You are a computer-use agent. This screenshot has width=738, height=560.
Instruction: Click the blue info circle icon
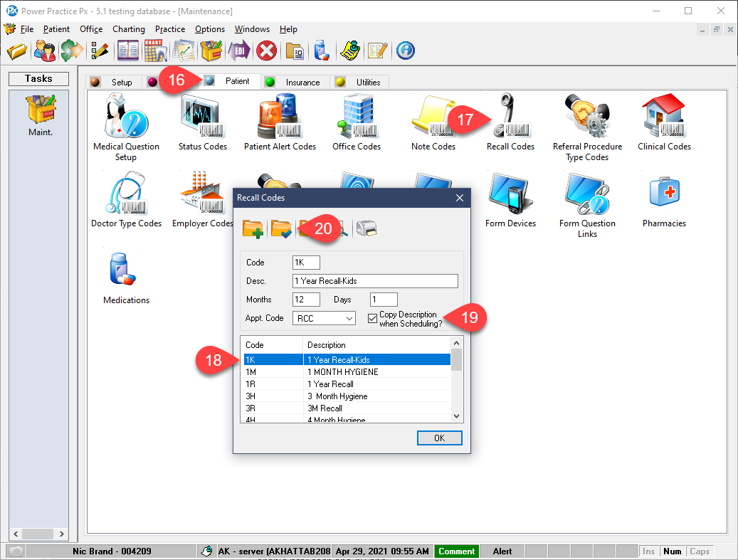405,51
